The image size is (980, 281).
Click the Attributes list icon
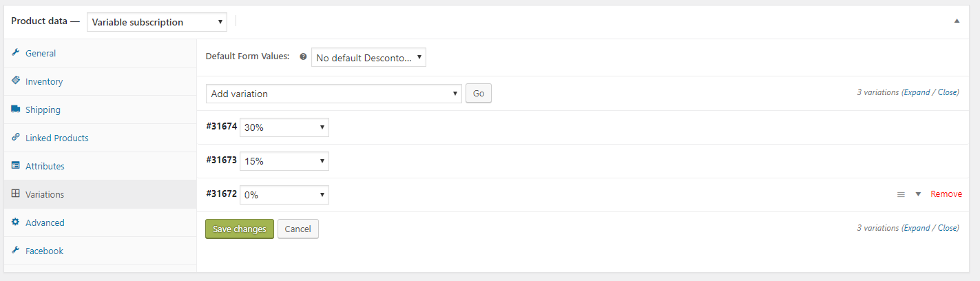[x=15, y=166]
